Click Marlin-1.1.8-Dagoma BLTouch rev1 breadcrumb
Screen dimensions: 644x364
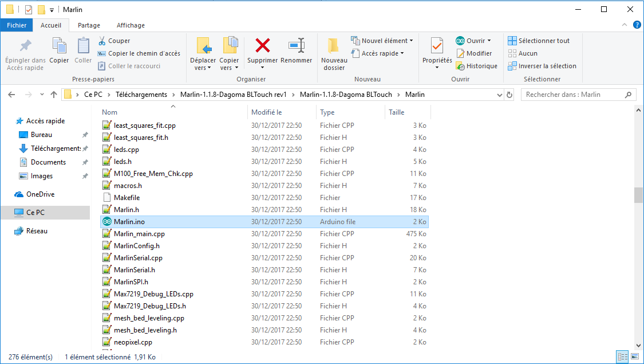[x=234, y=95]
